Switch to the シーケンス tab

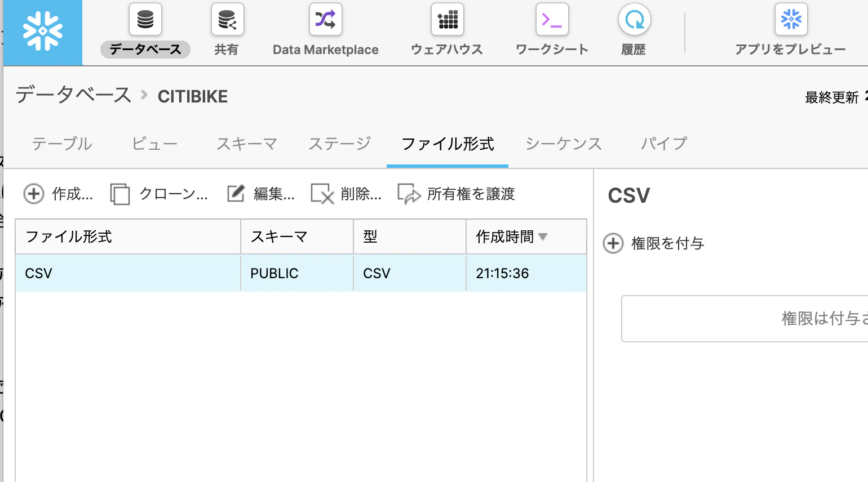click(x=564, y=144)
